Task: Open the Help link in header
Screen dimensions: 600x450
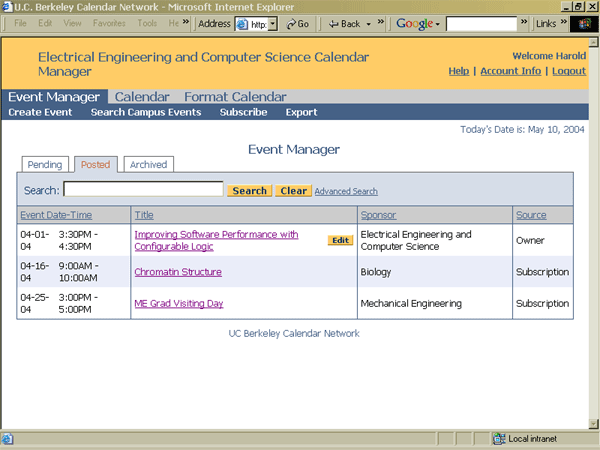Action: [x=459, y=71]
